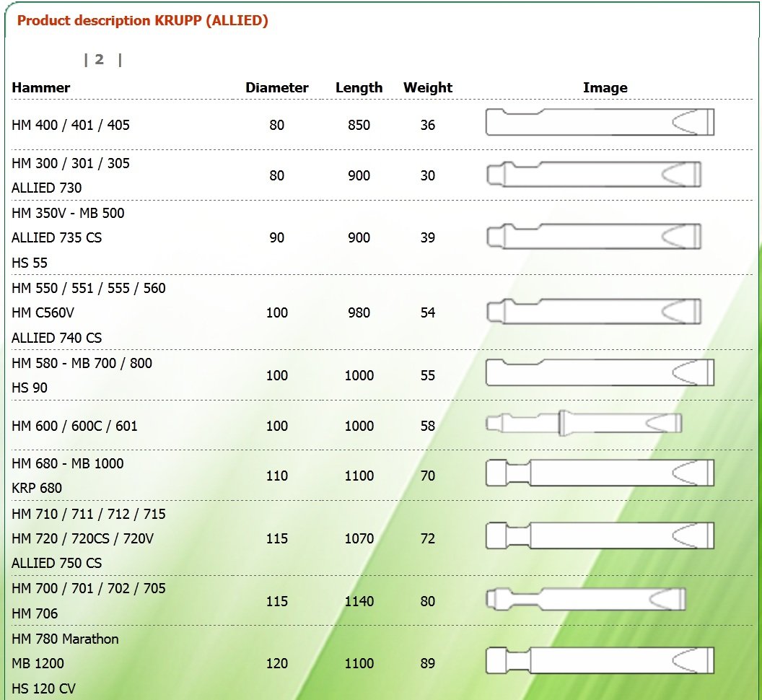Click the weight value 55
Viewport: 762px width, 700px height.
coord(428,375)
